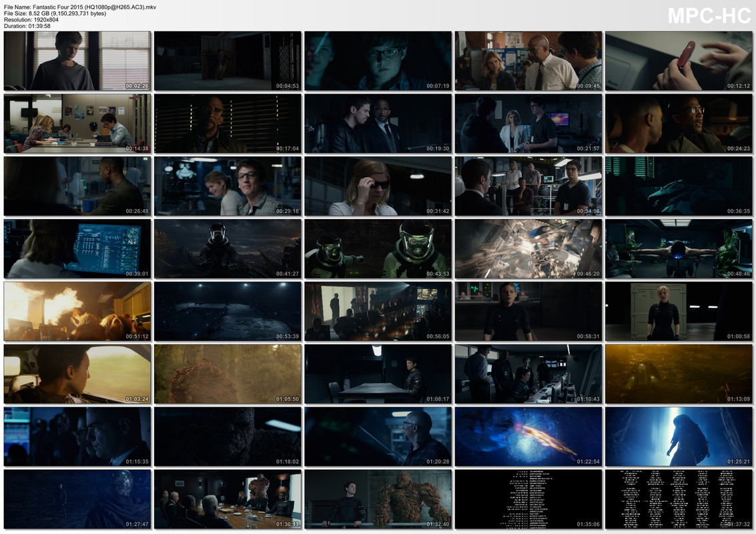Select the 'Duration: 01:39:58' text
Viewport: 756px width, 534px height.
27,26
